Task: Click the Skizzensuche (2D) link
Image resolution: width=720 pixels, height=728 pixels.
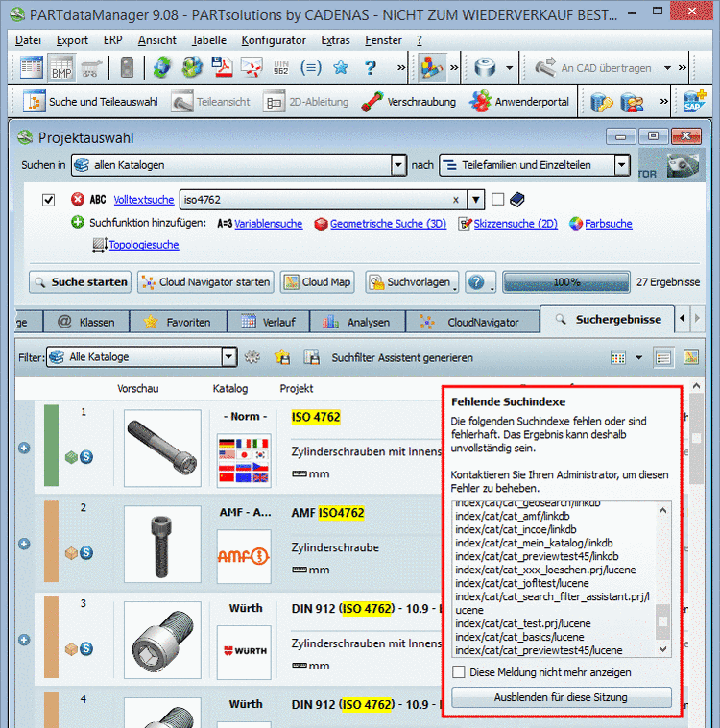Action: coord(516,224)
